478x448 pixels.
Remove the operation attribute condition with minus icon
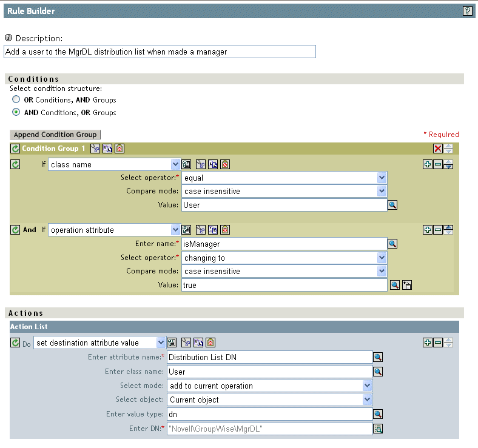[438, 230]
